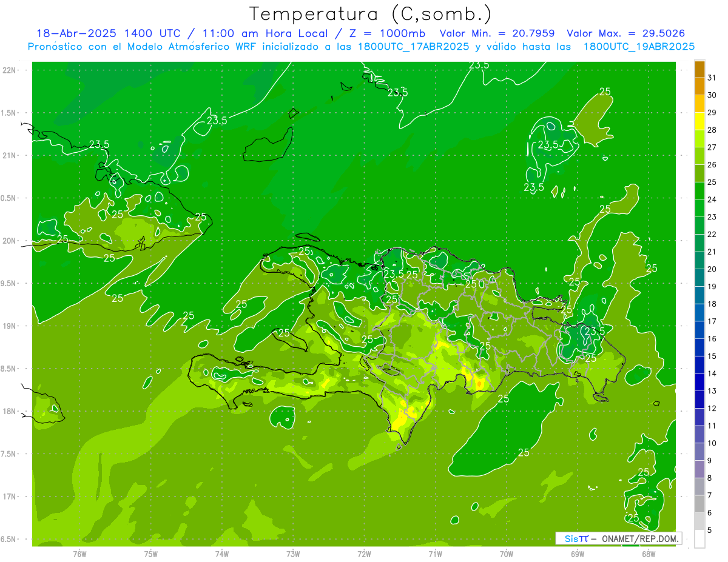Select "Valor Max. = 29.5026" text

coord(627,33)
